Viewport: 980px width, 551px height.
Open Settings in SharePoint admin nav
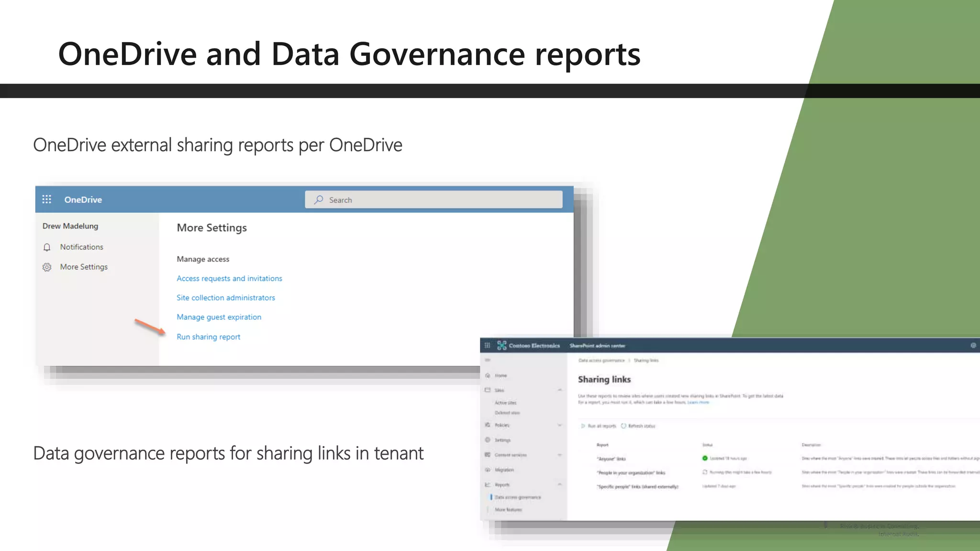click(x=502, y=440)
